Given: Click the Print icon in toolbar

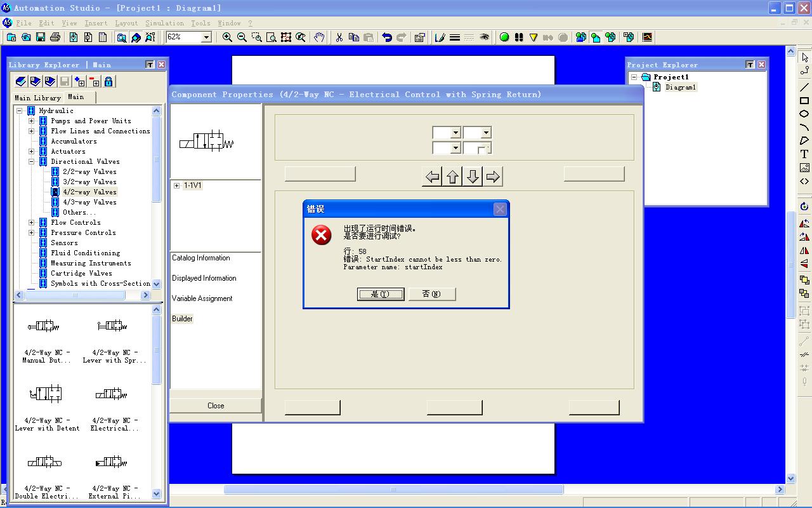Looking at the screenshot, I should coord(55,37).
